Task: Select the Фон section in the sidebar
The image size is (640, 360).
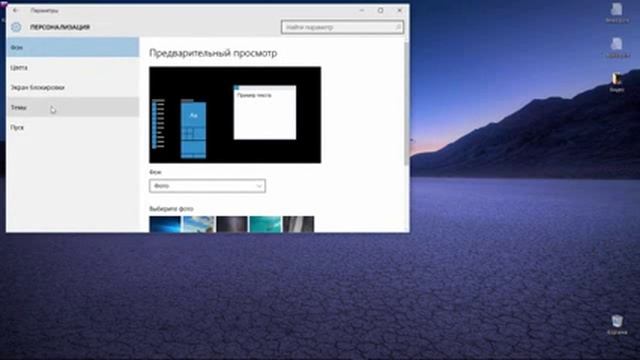Action: pyautogui.click(x=73, y=47)
